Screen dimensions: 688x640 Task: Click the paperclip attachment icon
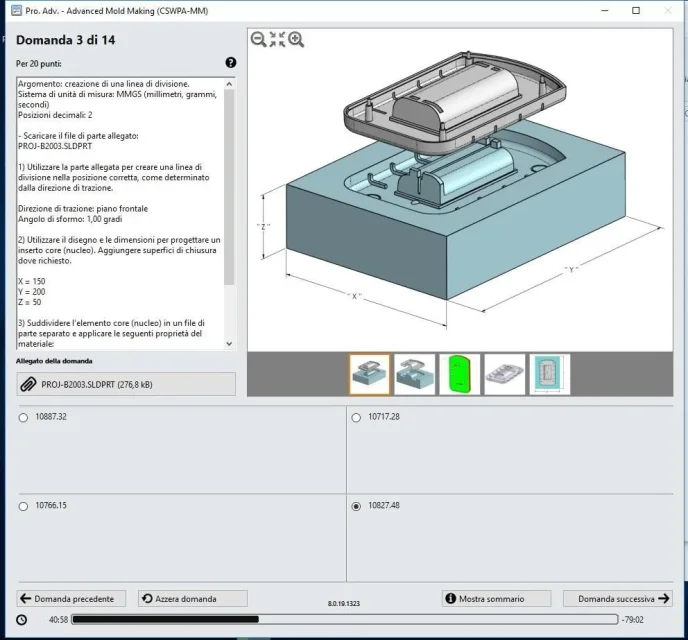(x=29, y=385)
